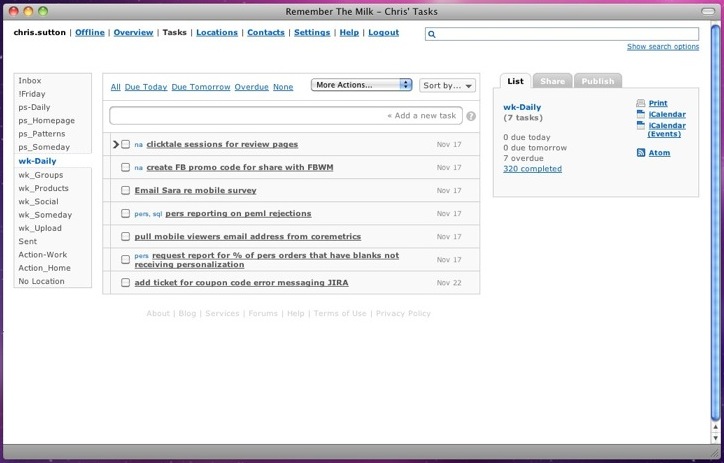Open the ps-Daily list
724x463 pixels.
(x=34, y=107)
